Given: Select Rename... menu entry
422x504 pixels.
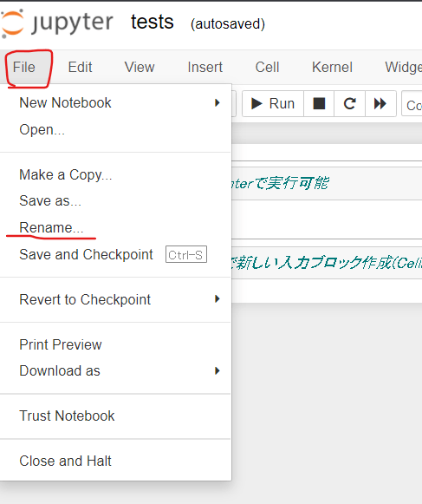Looking at the screenshot, I should pos(115,227).
